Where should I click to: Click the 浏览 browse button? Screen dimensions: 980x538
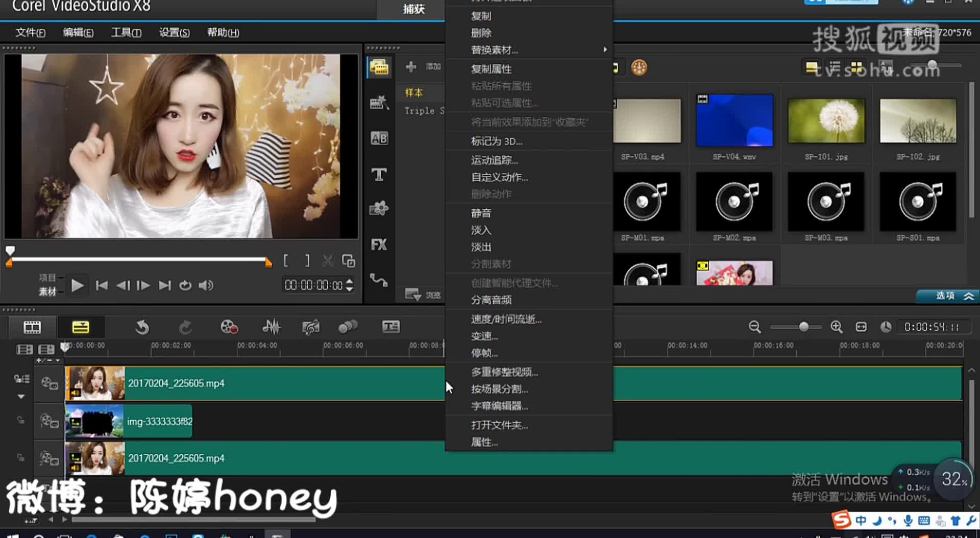[423, 295]
